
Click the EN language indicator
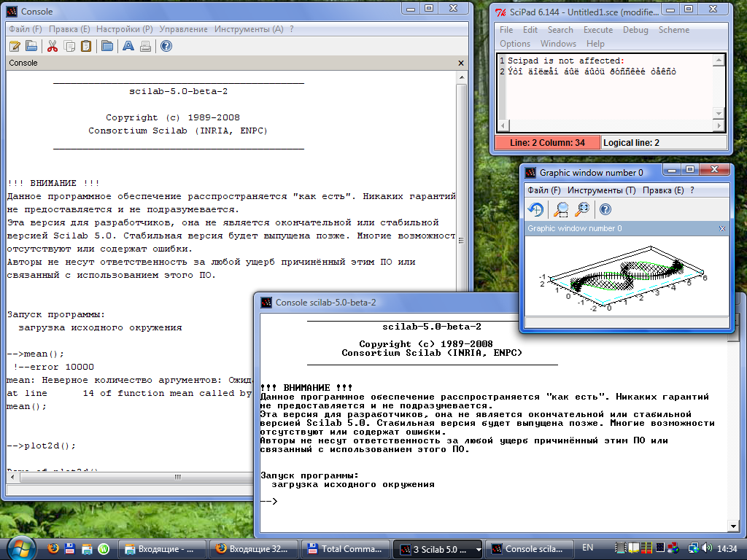coord(587,548)
